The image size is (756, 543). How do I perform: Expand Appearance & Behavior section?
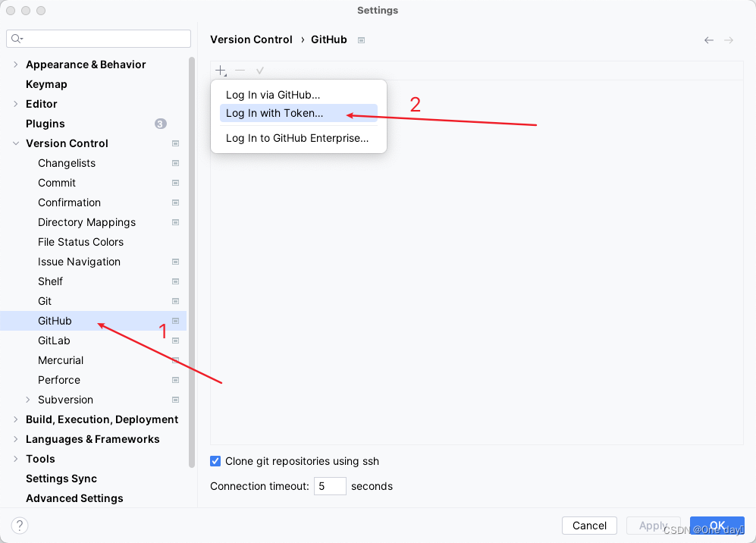point(15,64)
